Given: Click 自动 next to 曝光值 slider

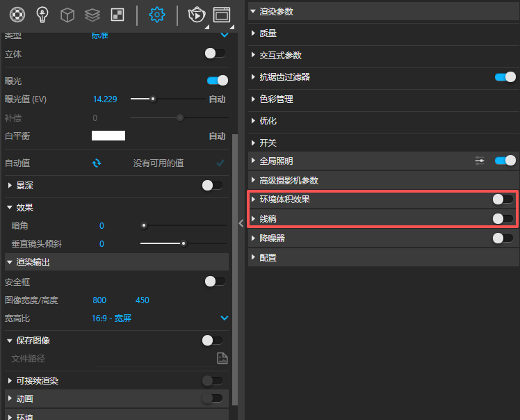Looking at the screenshot, I should tap(217, 99).
